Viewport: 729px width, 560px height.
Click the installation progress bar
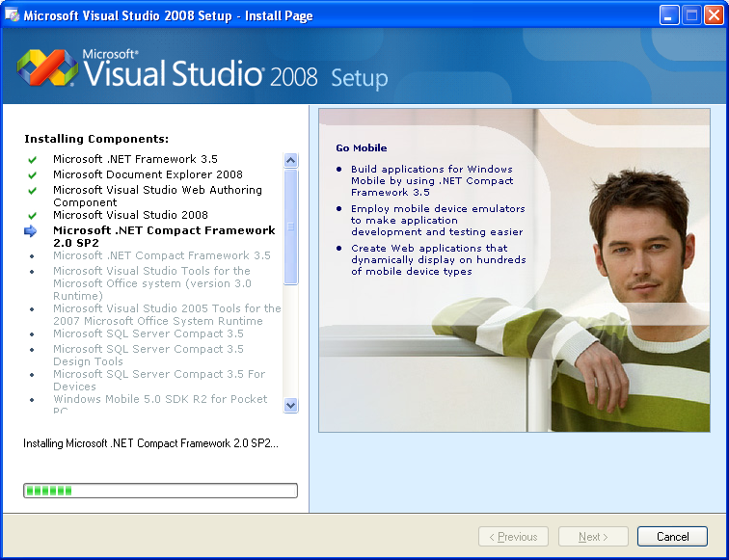pyautogui.click(x=160, y=491)
